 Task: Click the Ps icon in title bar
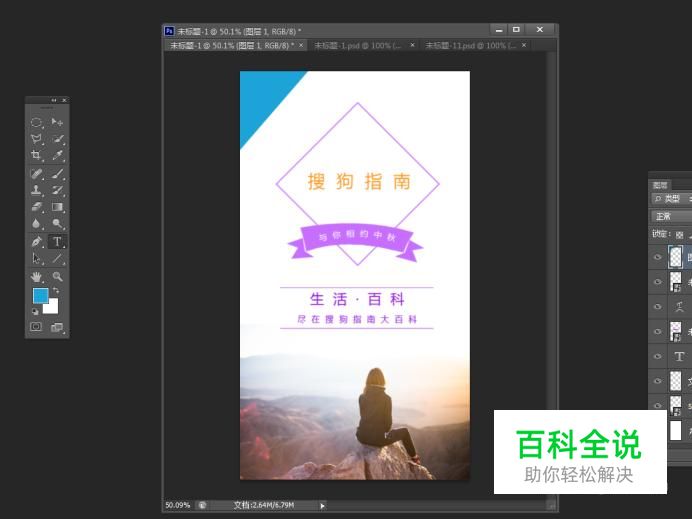click(169, 31)
